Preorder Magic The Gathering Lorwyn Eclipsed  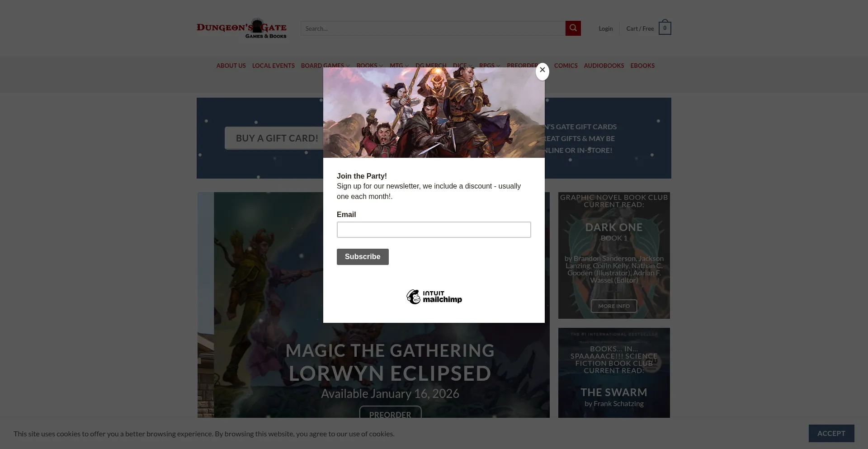tap(390, 414)
